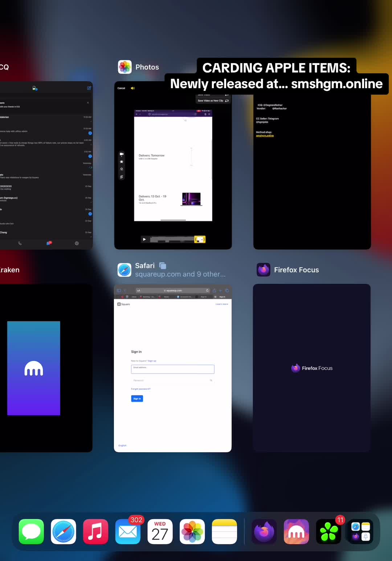Tap Banking tab in Safari tab bar
The width and height of the screenshot is (392, 561).
pyautogui.click(x=147, y=297)
